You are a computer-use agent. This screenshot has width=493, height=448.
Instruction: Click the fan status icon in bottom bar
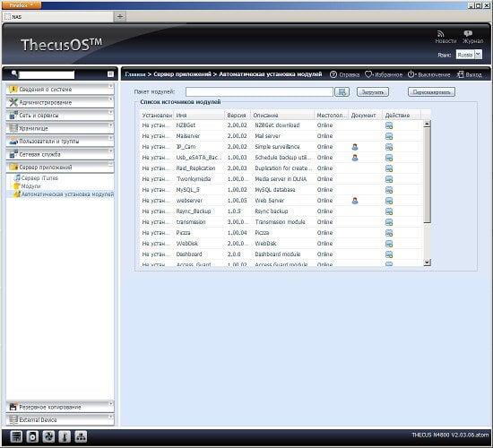48,436
